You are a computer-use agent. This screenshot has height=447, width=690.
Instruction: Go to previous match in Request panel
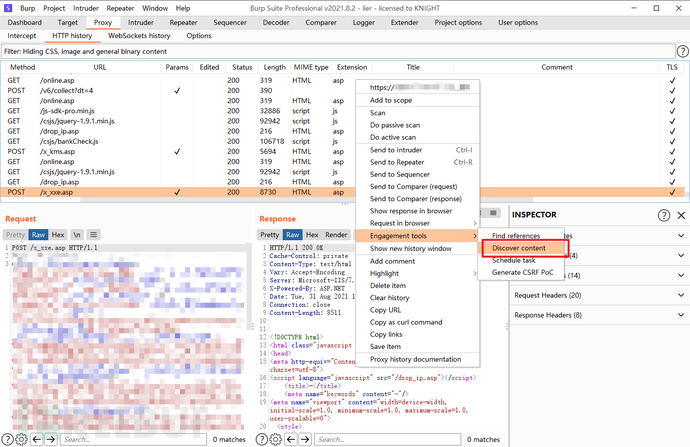pyautogui.click(x=37, y=439)
